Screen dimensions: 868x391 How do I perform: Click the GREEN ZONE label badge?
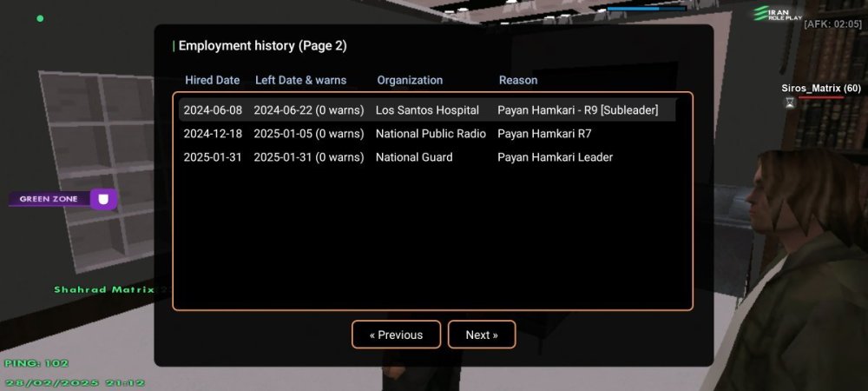tap(49, 199)
